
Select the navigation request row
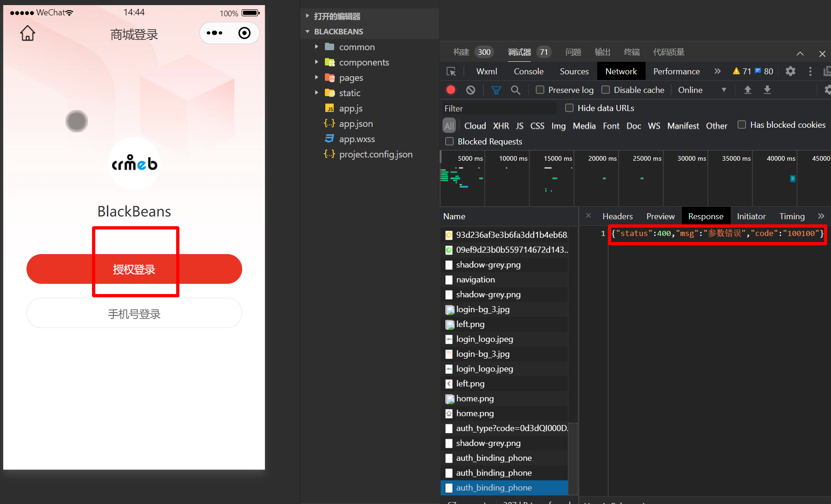(504, 279)
